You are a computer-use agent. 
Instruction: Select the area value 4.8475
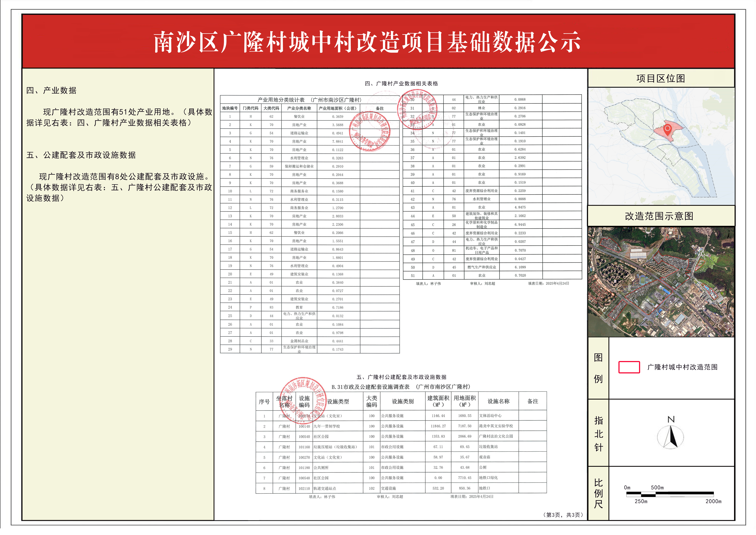coord(520,208)
